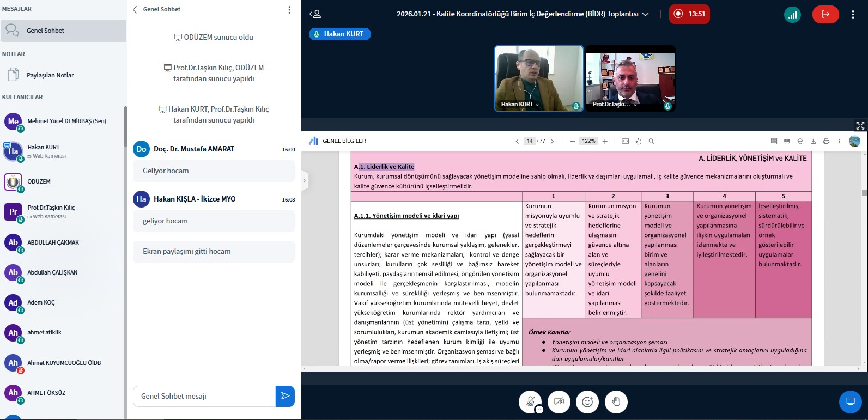Send the Genel Sohbet message
Viewport: 868px width, 420px height.
pos(285,396)
